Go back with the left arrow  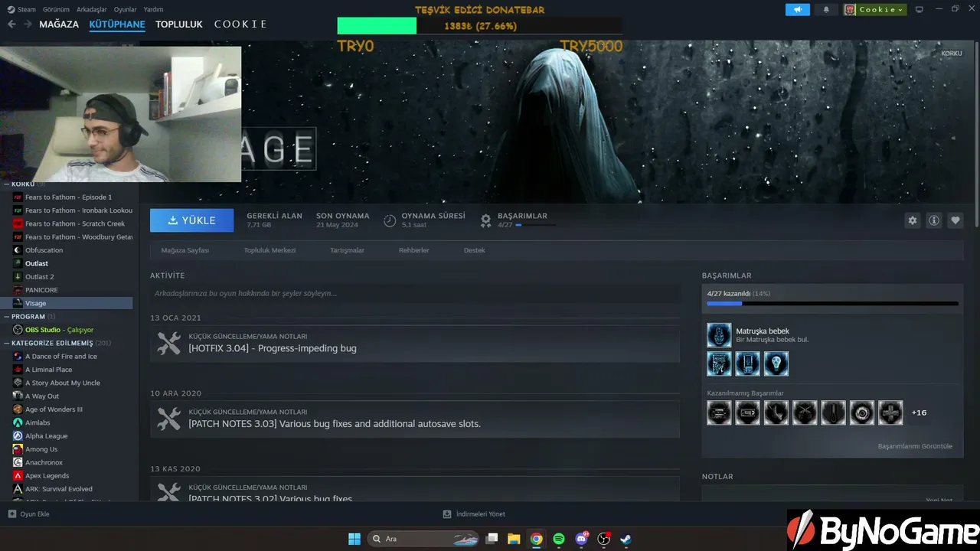(x=11, y=24)
